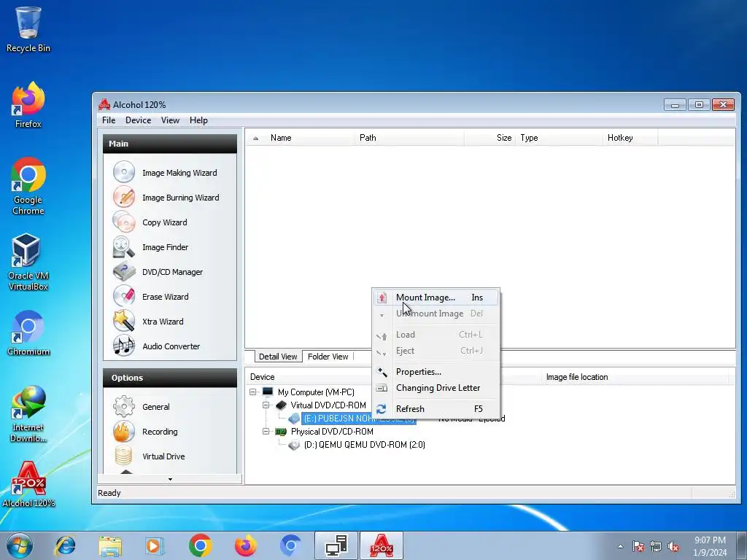
Task: Click the Refresh arrows icon
Action: click(381, 409)
